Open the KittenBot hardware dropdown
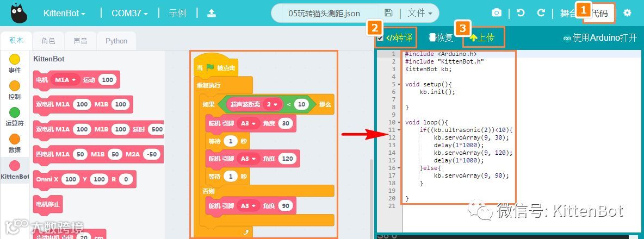The height and width of the screenshot is (239, 644). tap(64, 13)
